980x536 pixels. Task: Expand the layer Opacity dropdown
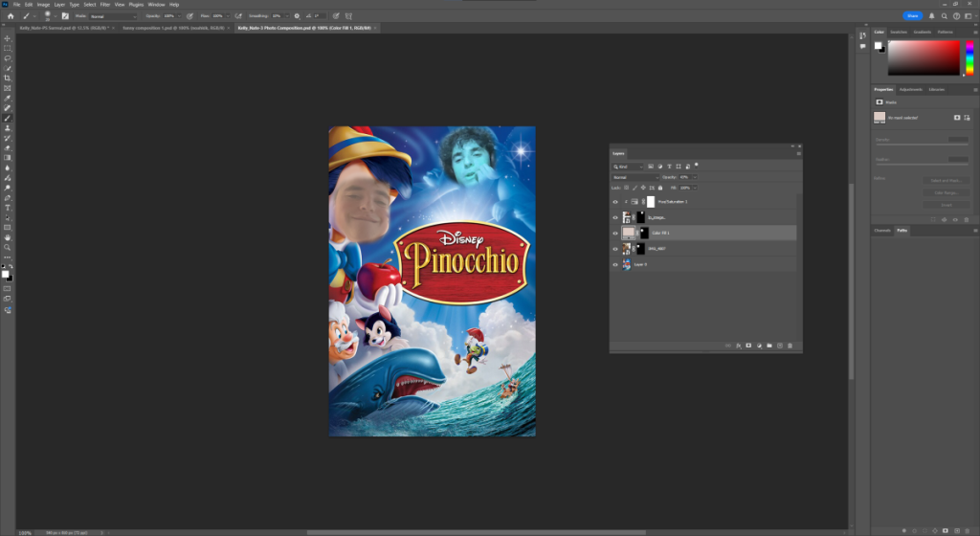tap(695, 177)
